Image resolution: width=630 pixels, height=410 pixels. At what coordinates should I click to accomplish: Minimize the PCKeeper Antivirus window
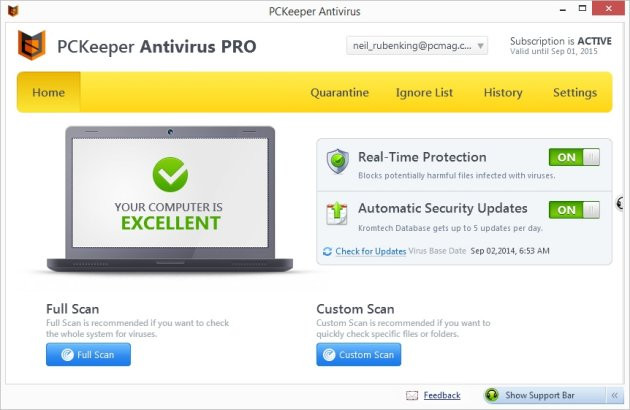pyautogui.click(x=562, y=9)
